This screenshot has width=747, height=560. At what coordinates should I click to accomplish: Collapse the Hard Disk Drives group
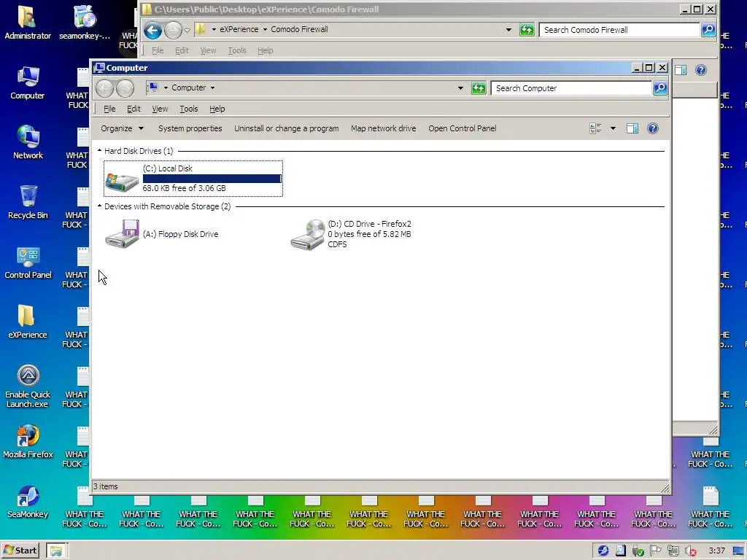(x=99, y=150)
